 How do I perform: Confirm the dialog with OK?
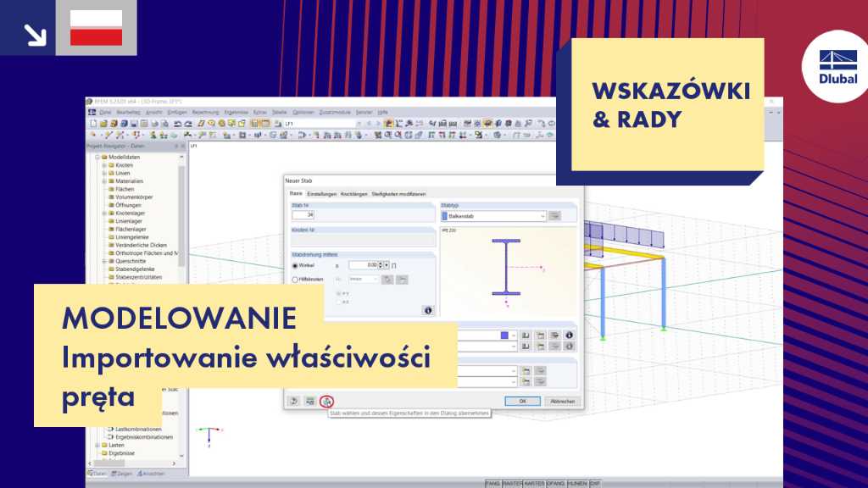click(x=522, y=401)
